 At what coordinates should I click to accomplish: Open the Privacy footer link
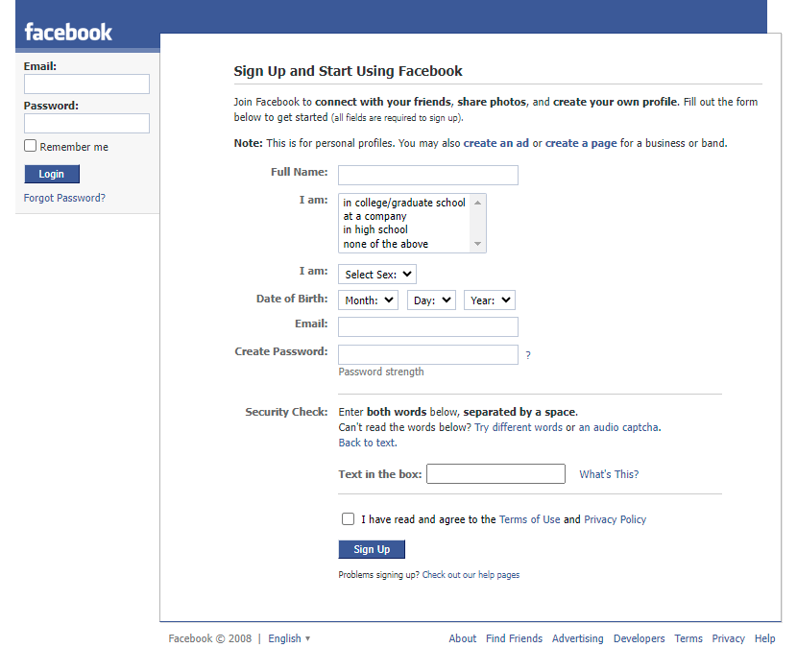click(x=729, y=638)
